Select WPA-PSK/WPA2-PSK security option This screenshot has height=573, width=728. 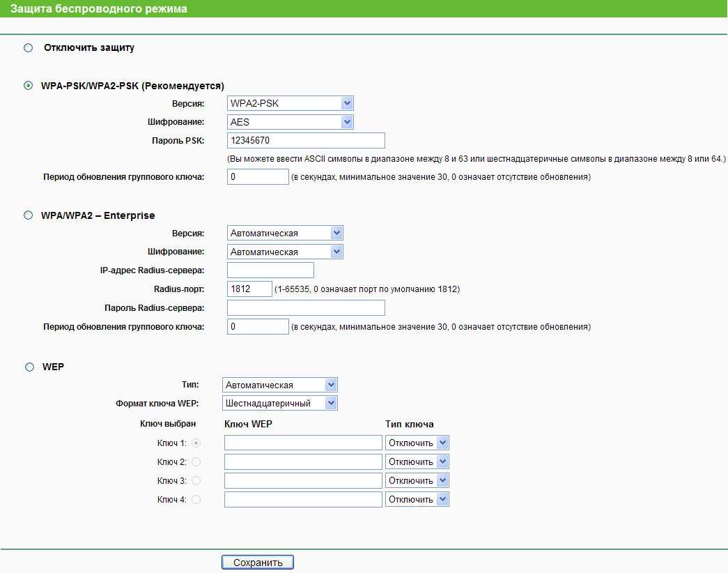(29, 86)
